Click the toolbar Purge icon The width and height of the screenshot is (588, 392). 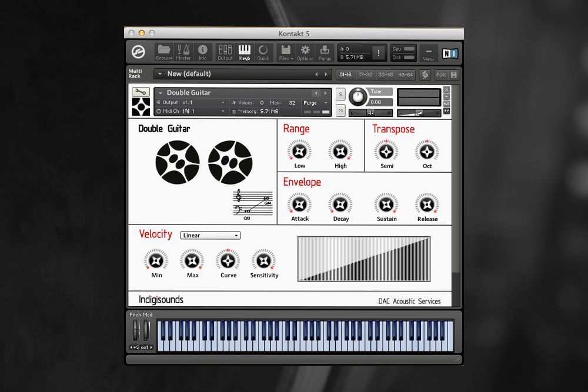pyautogui.click(x=325, y=52)
